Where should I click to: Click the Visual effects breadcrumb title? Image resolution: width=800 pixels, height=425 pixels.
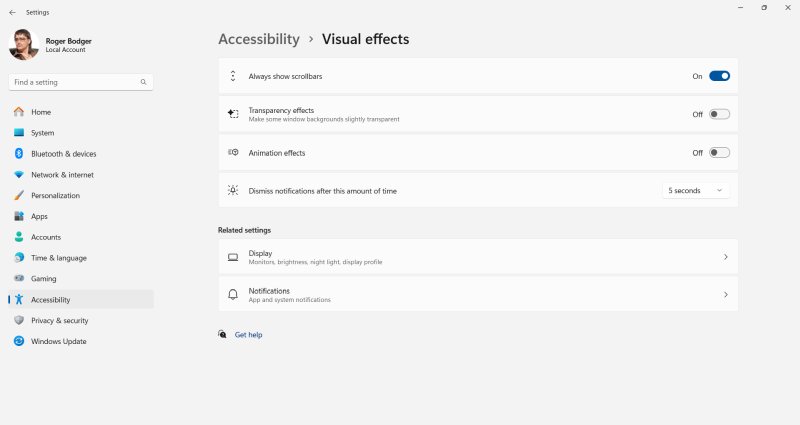[x=365, y=39]
